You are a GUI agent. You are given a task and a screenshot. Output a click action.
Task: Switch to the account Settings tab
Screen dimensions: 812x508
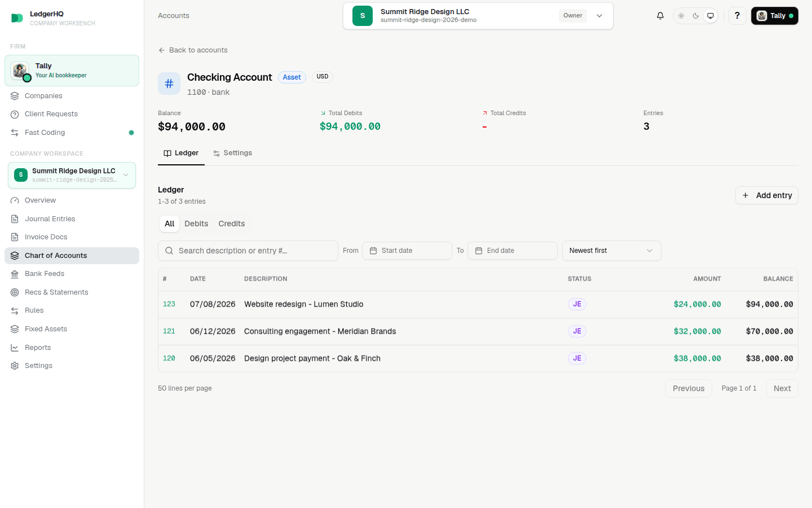[232, 153]
